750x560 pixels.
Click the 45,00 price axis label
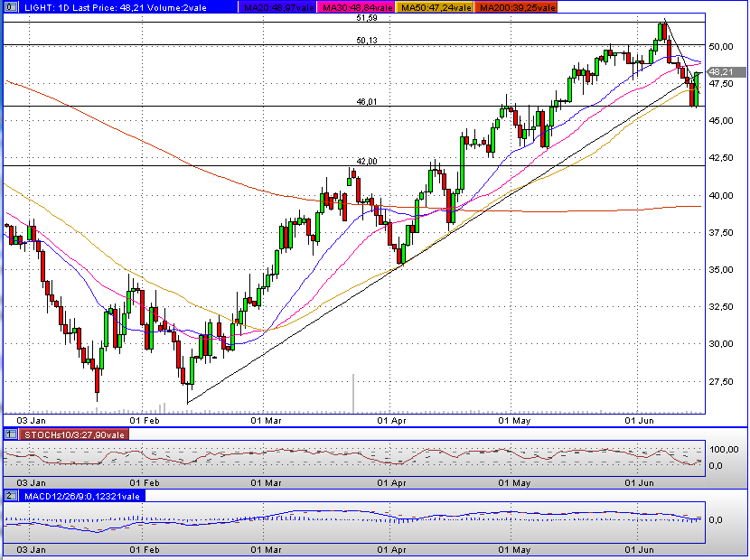click(x=721, y=120)
